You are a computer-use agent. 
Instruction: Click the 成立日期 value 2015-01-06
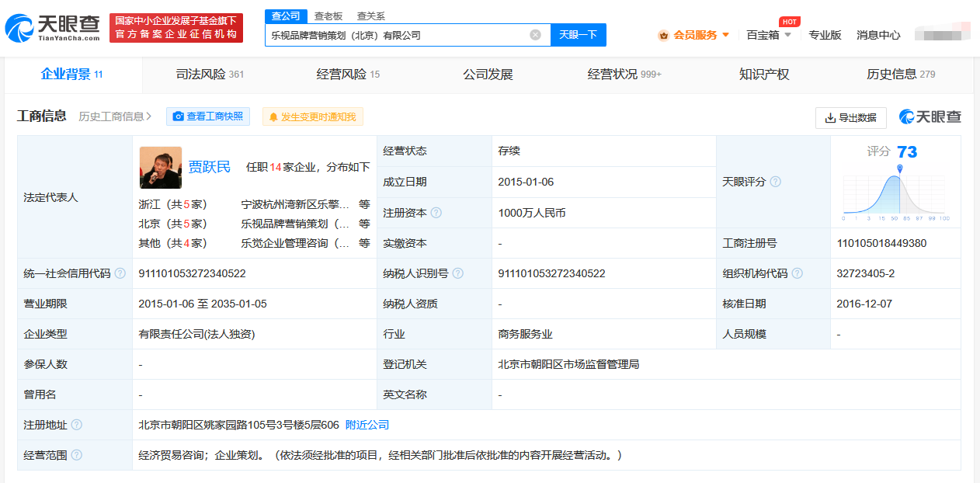click(526, 182)
